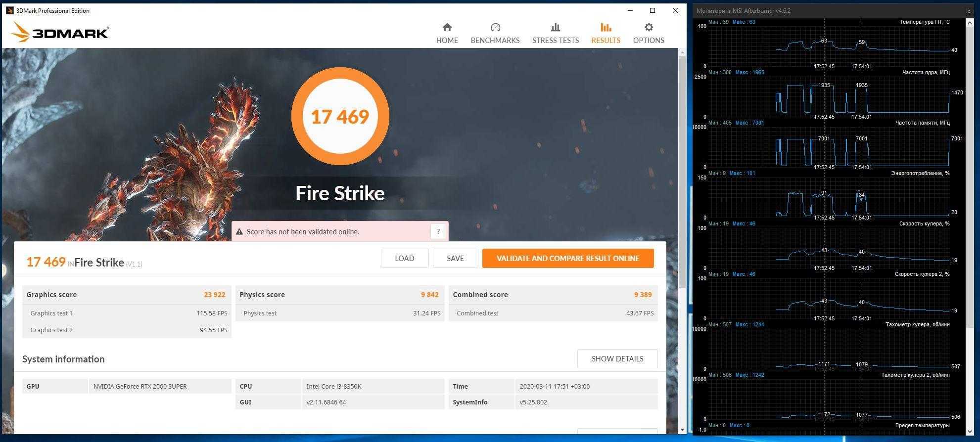The width and height of the screenshot is (980, 442).
Task: Click the question mark help button
Action: click(x=438, y=231)
